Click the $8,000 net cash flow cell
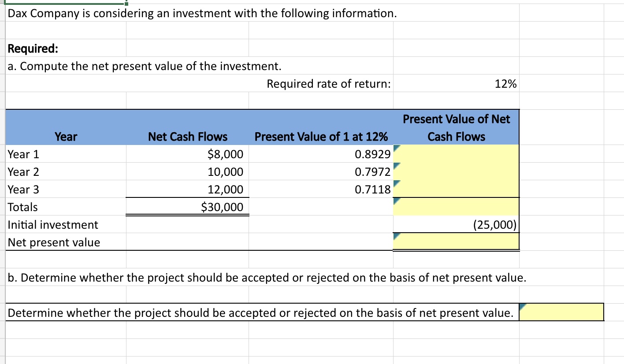 point(188,154)
